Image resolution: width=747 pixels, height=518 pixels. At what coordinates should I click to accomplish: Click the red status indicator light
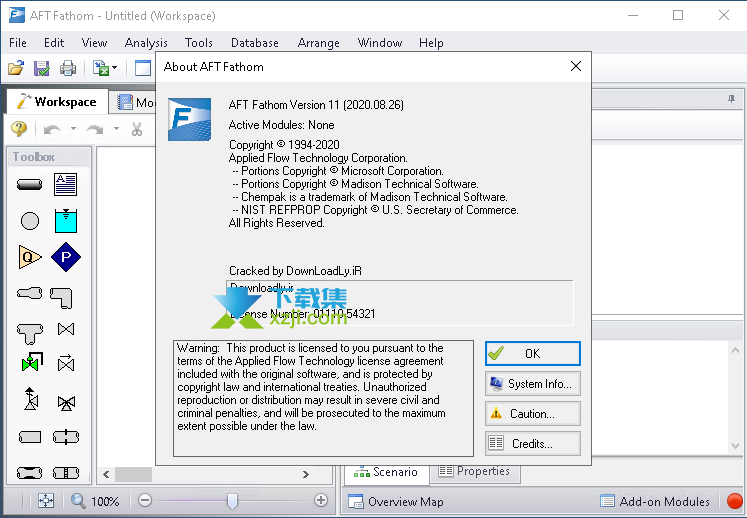735,501
